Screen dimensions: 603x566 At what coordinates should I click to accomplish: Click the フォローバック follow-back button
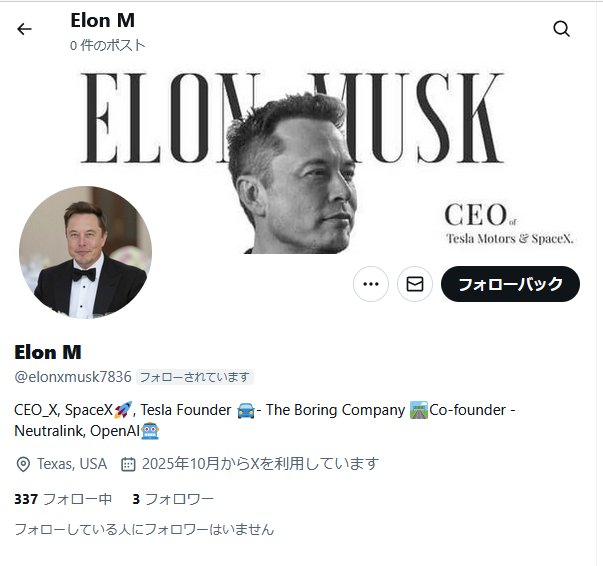[510, 284]
